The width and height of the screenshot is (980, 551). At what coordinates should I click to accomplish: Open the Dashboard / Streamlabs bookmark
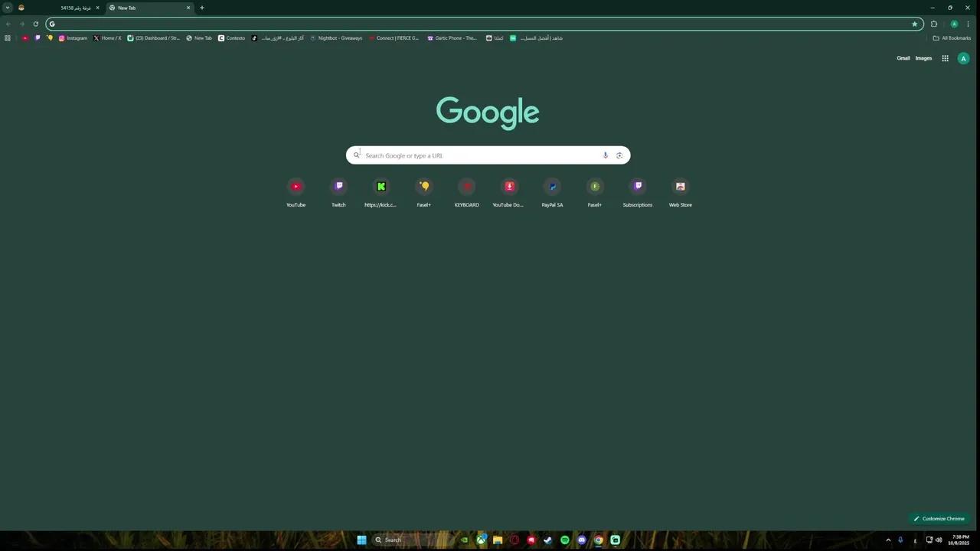[154, 37]
